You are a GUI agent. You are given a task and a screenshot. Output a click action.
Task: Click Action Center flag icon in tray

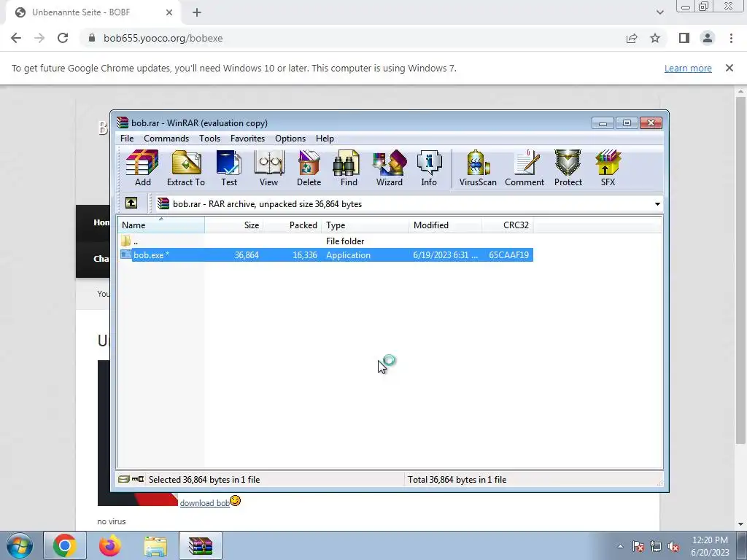638,546
